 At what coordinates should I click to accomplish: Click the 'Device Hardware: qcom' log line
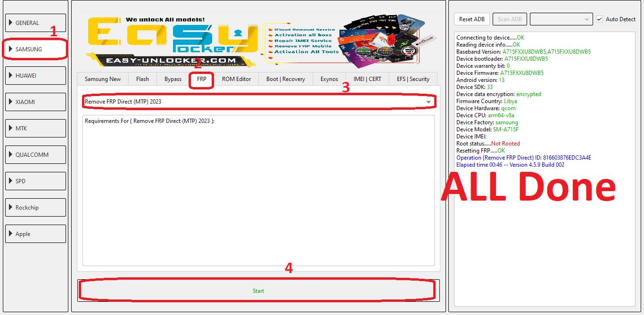pyautogui.click(x=486, y=108)
